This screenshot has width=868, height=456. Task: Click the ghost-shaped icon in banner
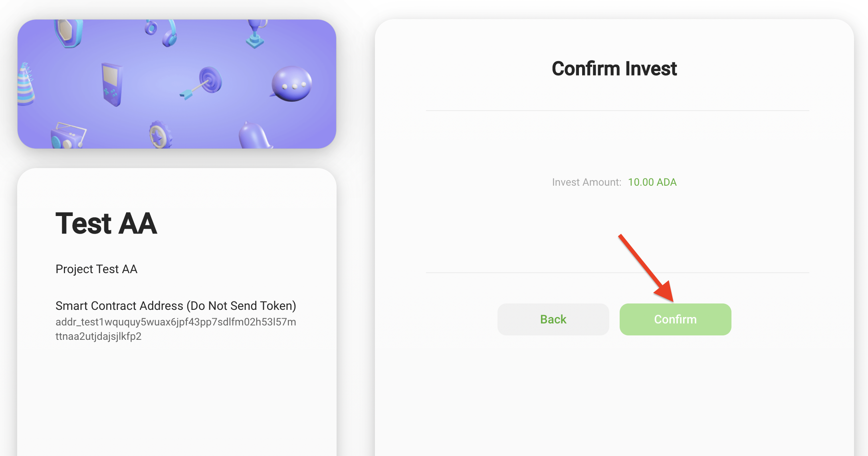coord(255,136)
